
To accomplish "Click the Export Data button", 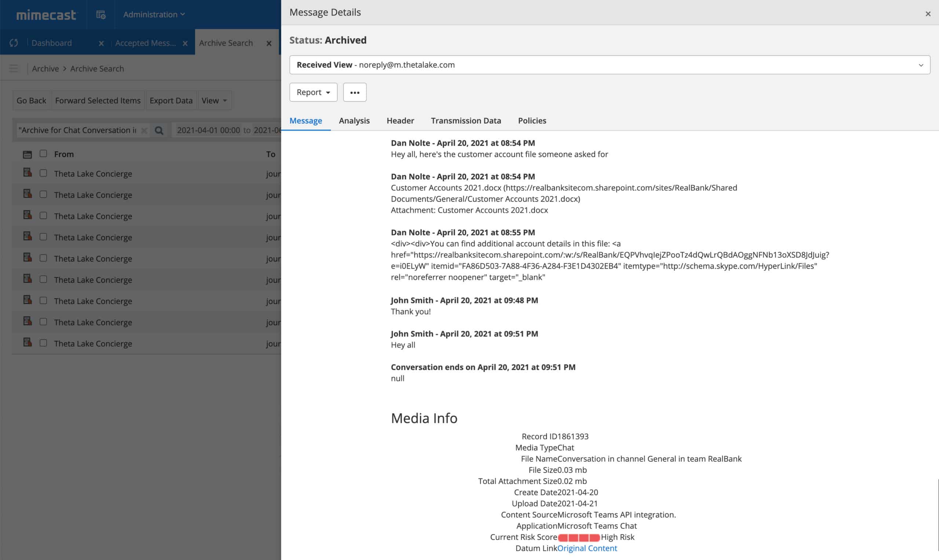I will click(x=171, y=100).
